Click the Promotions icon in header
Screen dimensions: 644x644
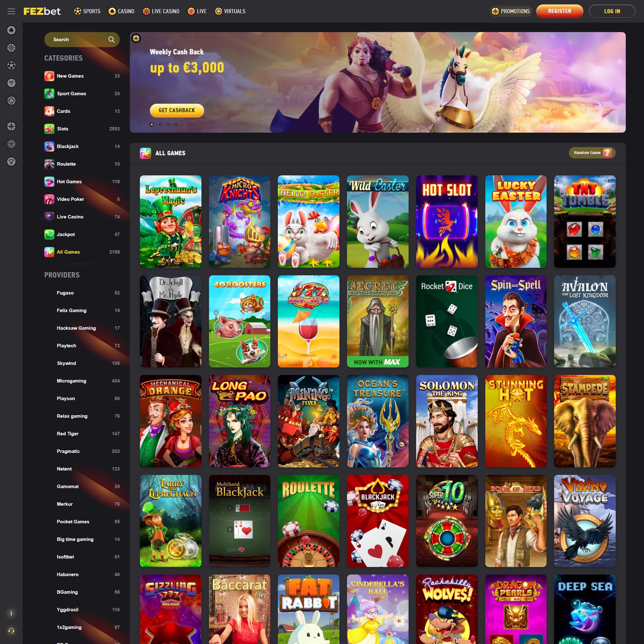(495, 11)
